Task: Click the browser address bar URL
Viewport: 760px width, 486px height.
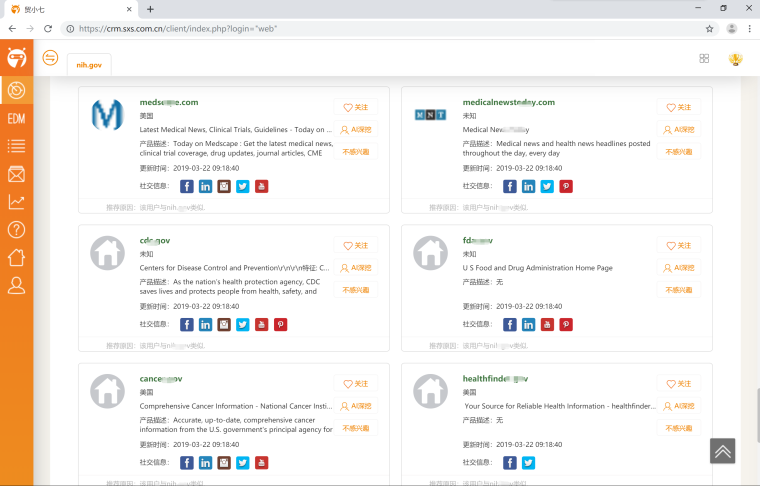Action: pos(178,29)
